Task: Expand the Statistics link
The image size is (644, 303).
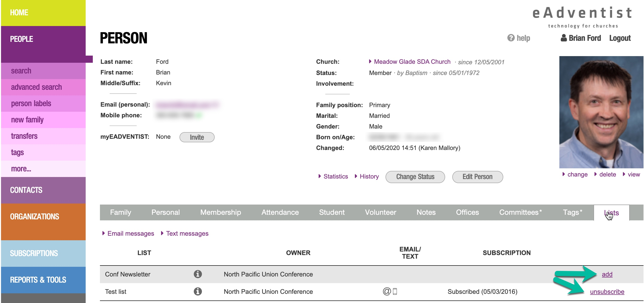Action: click(336, 176)
